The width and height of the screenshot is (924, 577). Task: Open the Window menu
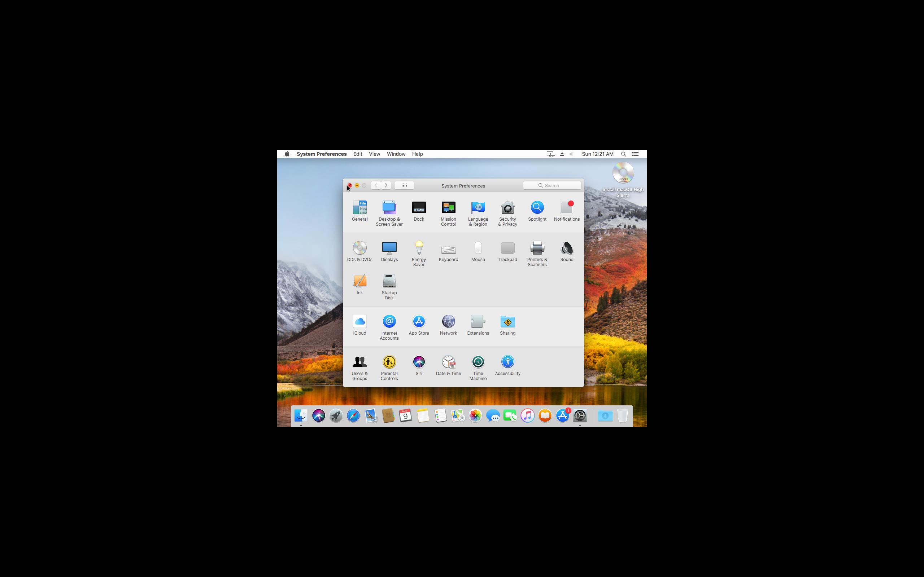click(x=396, y=154)
